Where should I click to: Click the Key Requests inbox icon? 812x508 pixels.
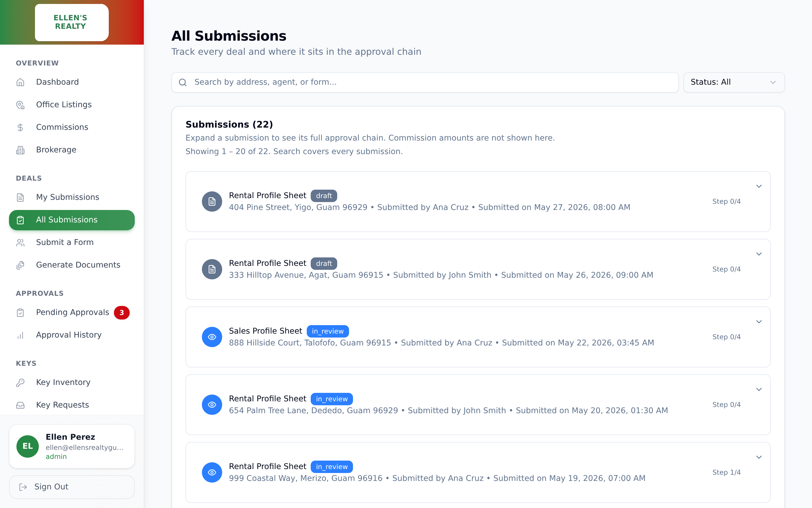(21, 405)
